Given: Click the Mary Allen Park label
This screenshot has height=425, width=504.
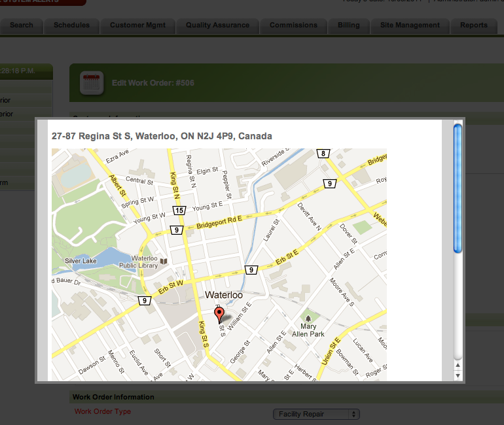Looking at the screenshot, I should pos(308,330).
